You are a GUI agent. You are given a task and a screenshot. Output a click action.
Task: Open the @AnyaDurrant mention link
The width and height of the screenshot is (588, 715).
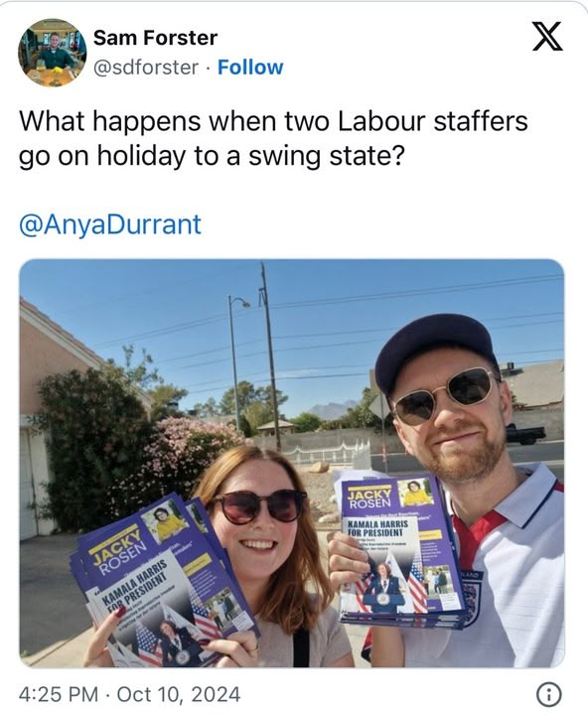(110, 224)
